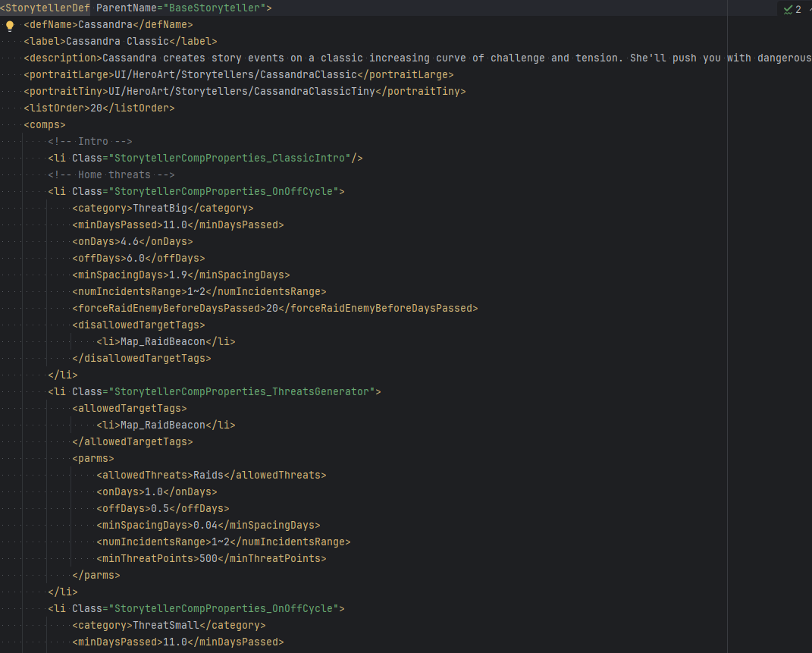Place cursor in the description text line
This screenshot has width=812, height=653.
coord(418,58)
